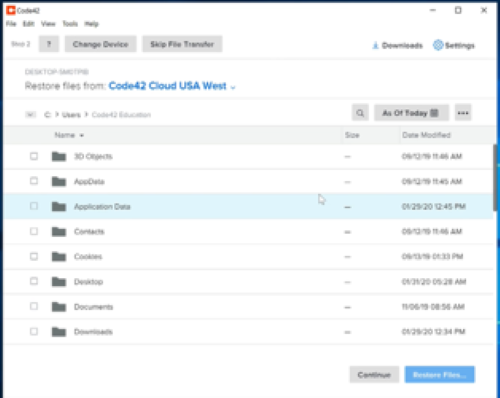Open the Edit menu

(28, 24)
